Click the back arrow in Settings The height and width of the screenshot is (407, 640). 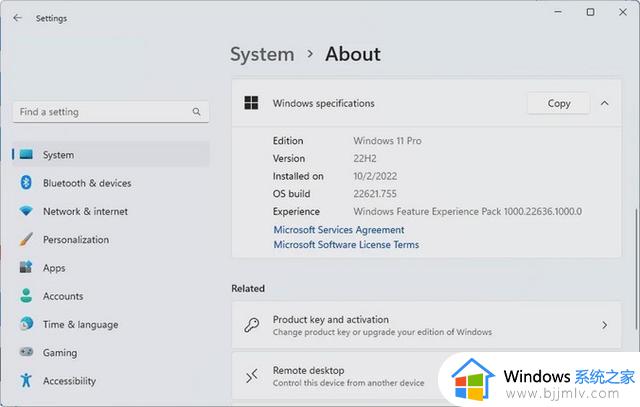tap(17, 18)
